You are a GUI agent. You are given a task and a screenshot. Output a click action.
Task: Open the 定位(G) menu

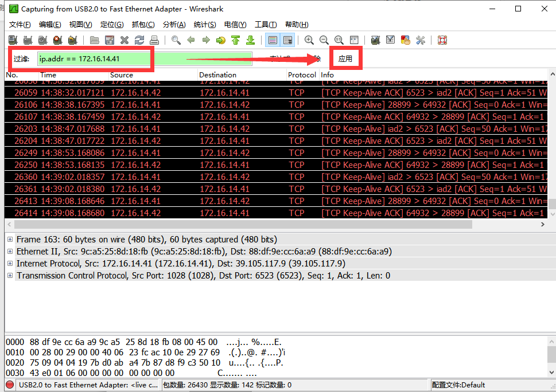[112, 25]
